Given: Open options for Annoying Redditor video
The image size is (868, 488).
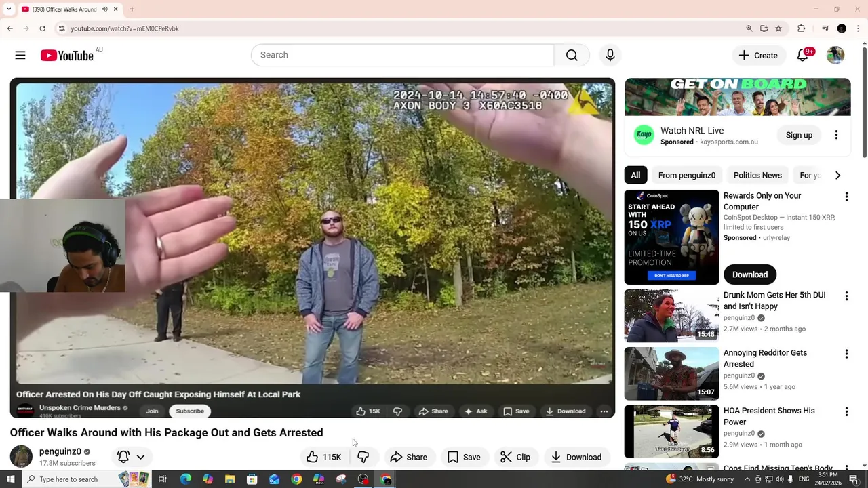Looking at the screenshot, I should [846, 354].
